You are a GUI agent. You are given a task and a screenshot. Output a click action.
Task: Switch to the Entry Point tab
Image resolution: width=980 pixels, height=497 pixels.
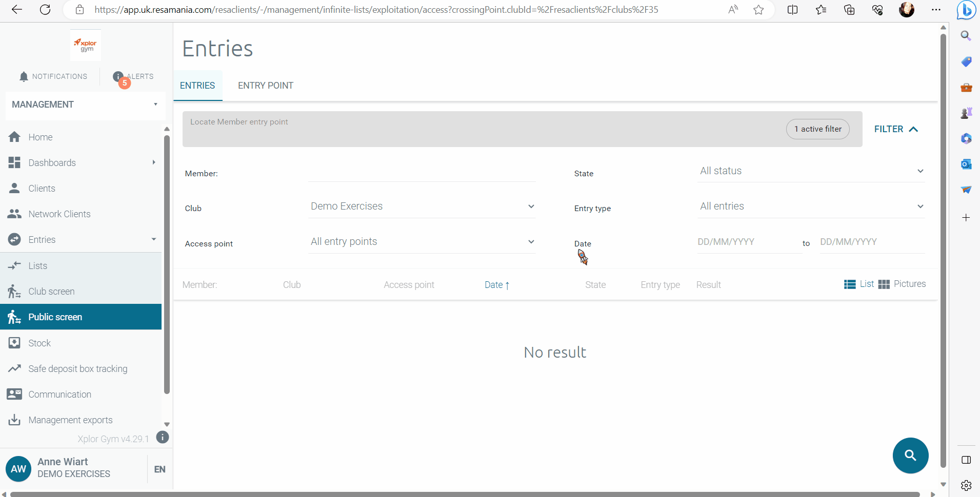(265, 86)
